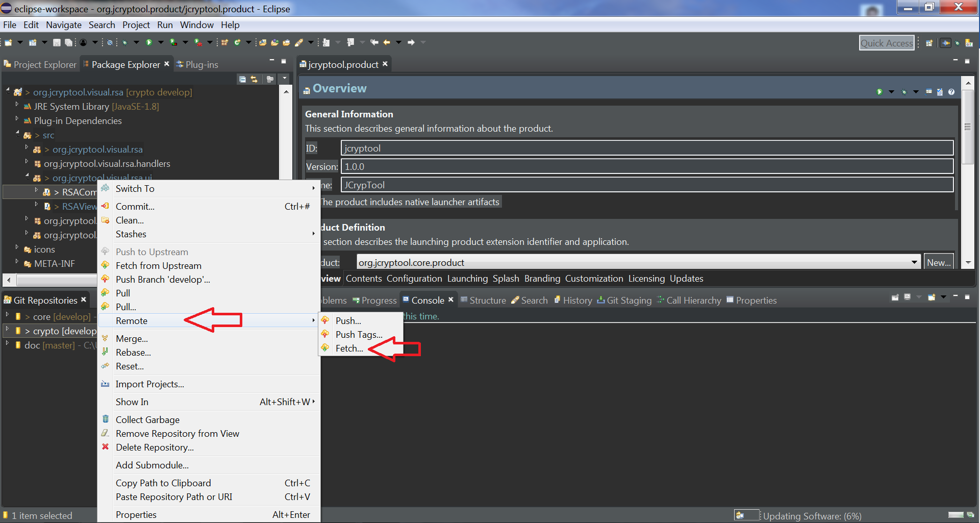Expand the doc [master] repository node
This screenshot has height=523, width=980.
coord(7,343)
